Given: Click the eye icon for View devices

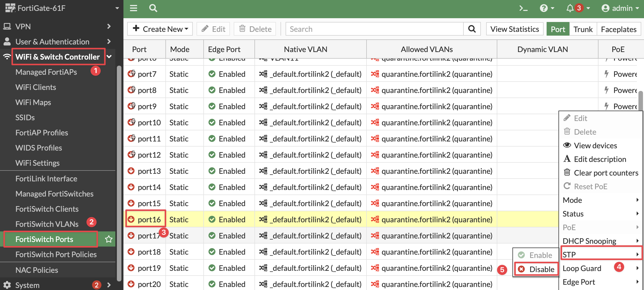Looking at the screenshot, I should [x=567, y=145].
